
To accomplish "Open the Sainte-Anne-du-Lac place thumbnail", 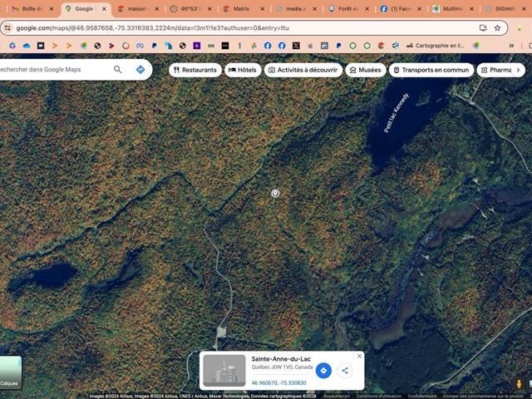I will tap(224, 371).
